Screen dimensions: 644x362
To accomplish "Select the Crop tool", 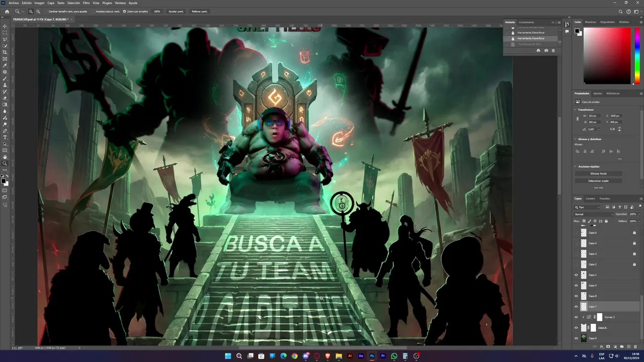I will point(5,52).
